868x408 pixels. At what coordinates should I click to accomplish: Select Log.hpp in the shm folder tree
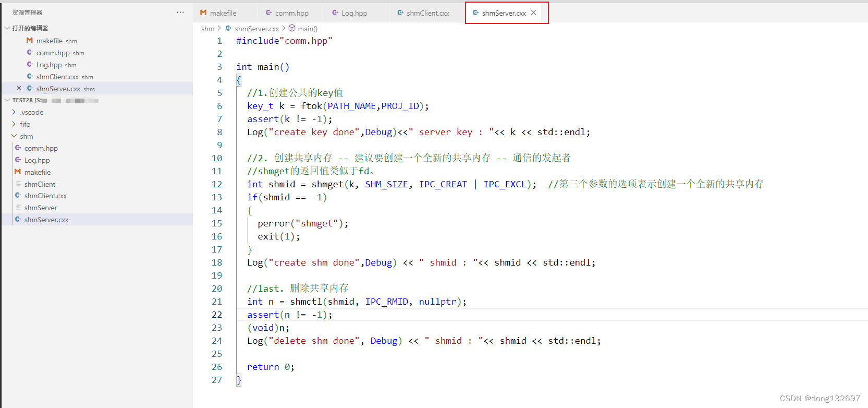coord(97,160)
